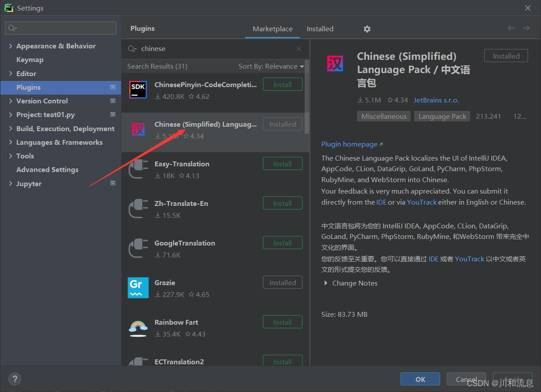Open YouTrack link in Chinese description
The height and width of the screenshot is (392, 541).
coord(469,259)
